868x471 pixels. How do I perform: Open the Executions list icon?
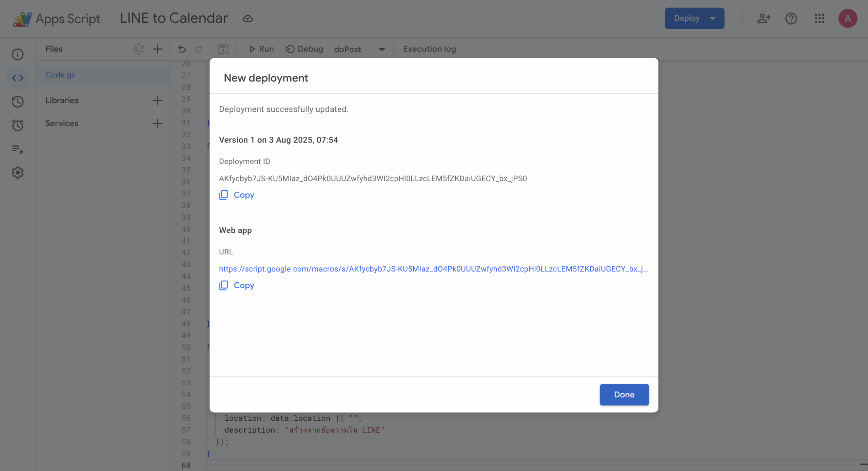(18, 149)
